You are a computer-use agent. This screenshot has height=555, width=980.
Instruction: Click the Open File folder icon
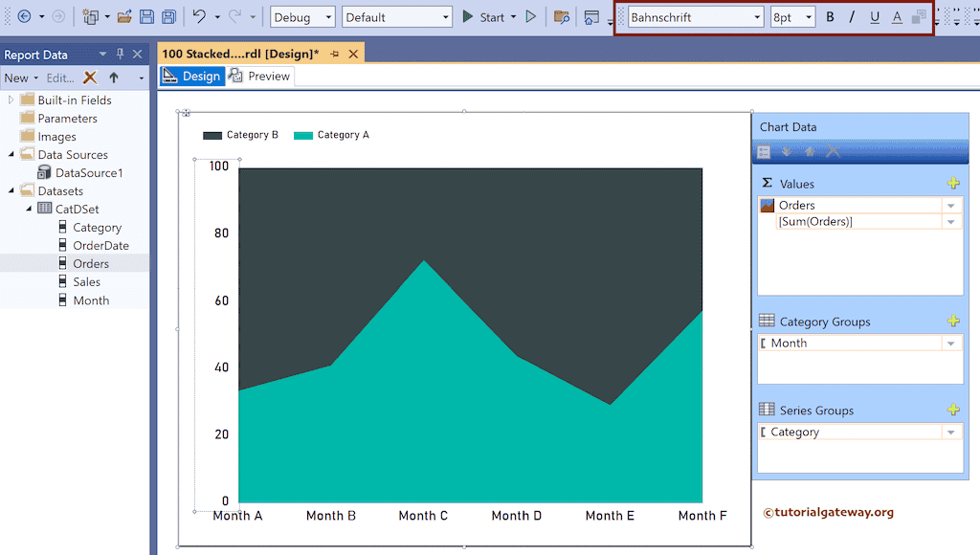tap(124, 17)
